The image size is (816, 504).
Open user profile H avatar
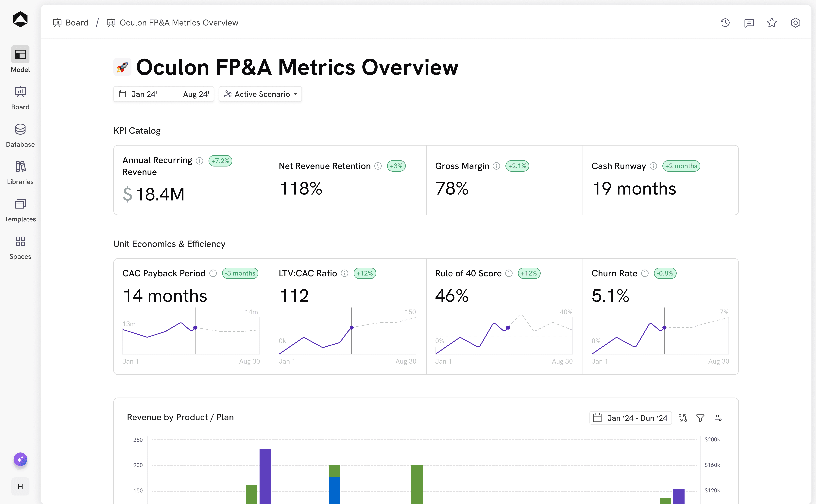point(20,486)
